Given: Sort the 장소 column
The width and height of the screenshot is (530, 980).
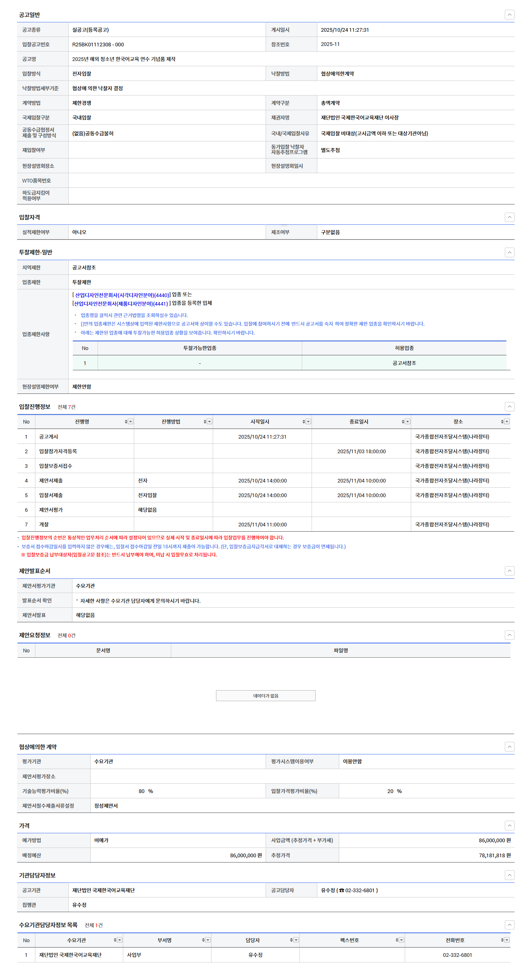Looking at the screenshot, I should [502, 422].
